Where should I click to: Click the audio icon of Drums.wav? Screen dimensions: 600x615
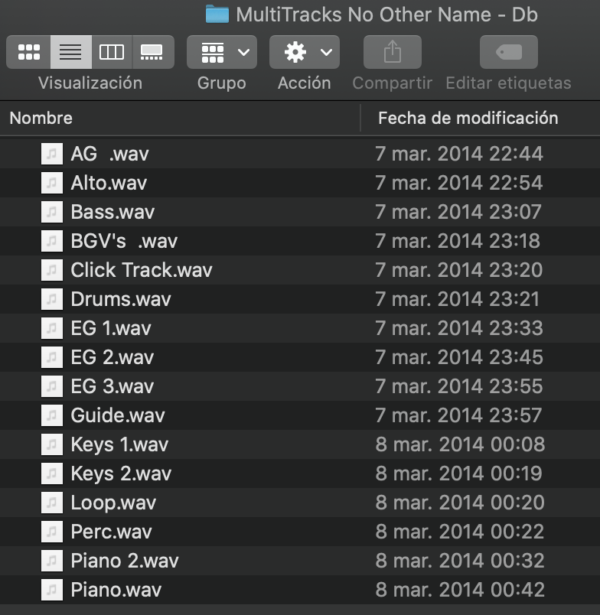click(52, 299)
